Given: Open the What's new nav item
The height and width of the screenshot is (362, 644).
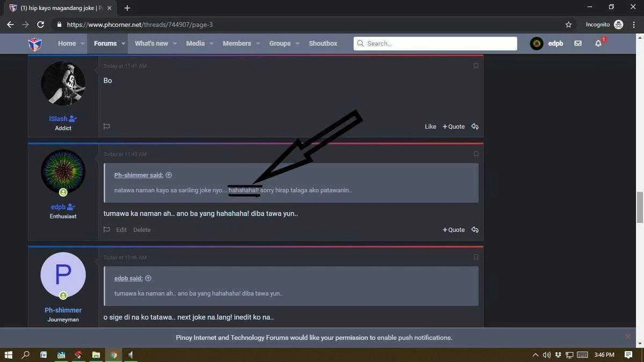Looking at the screenshot, I should tap(151, 43).
